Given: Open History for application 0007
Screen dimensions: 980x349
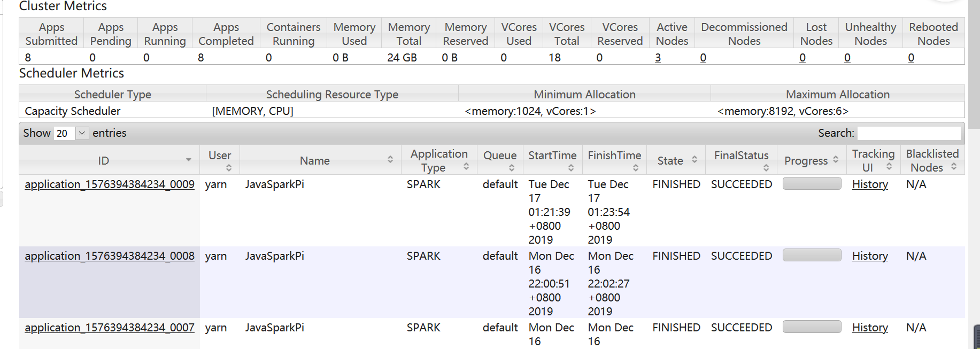Looking at the screenshot, I should point(870,328).
